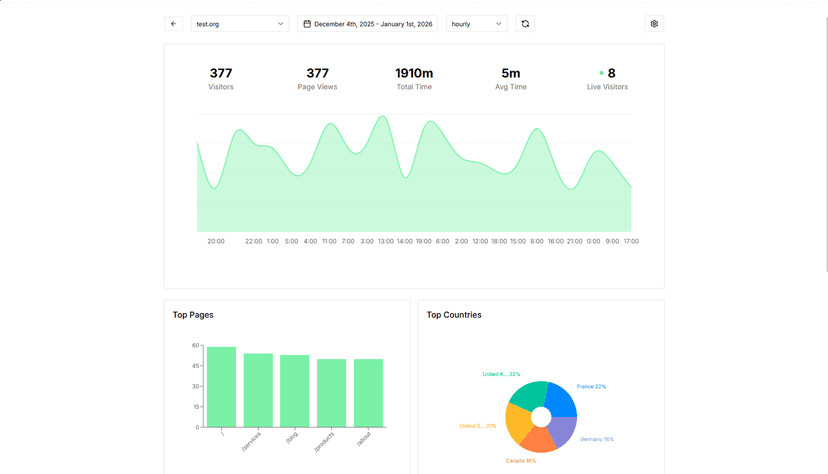828x474 pixels.
Task: Click the Canada 18% label
Action: point(521,461)
